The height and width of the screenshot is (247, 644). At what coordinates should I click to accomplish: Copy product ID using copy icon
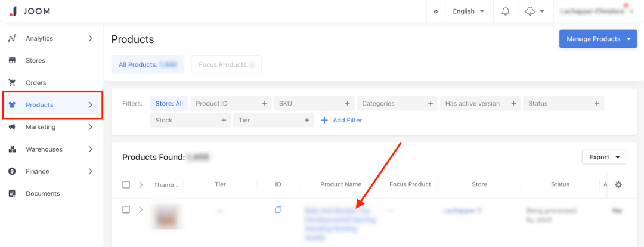(278, 210)
